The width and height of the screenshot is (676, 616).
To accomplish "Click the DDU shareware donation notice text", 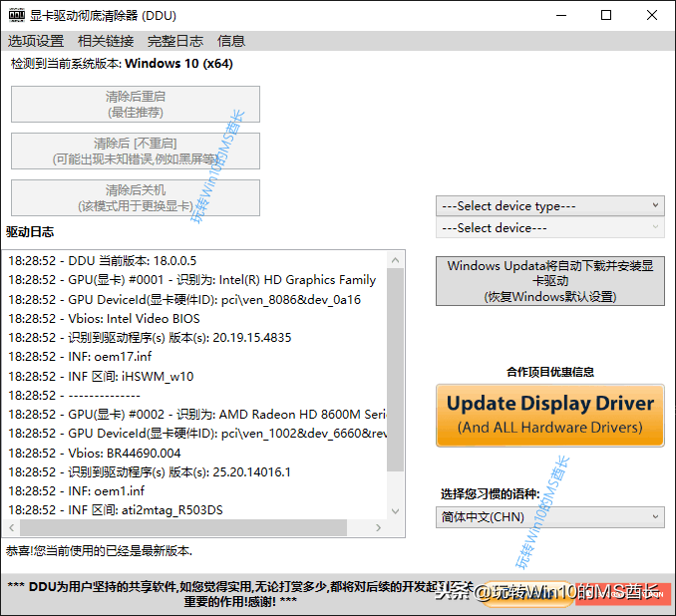I will pyautogui.click(x=240, y=594).
